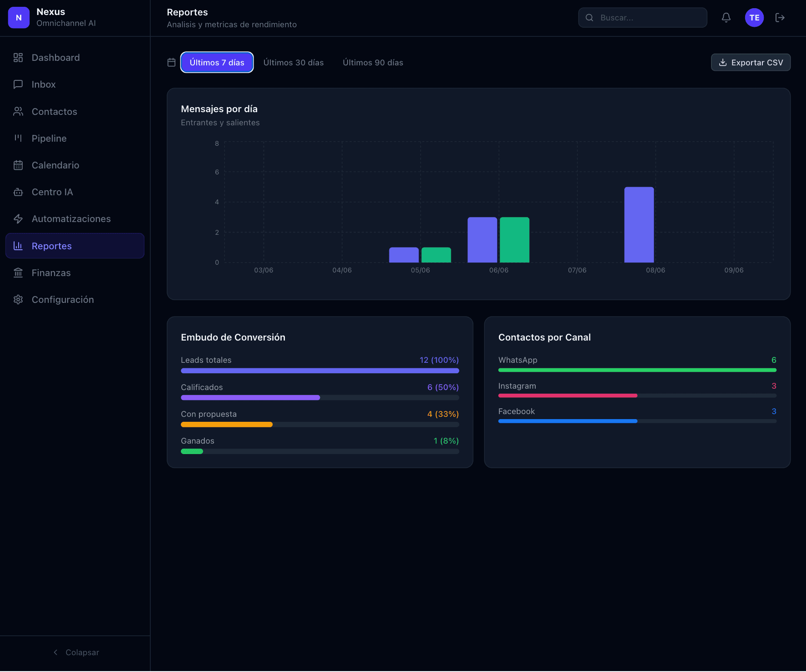The height and width of the screenshot is (672, 806).
Task: Go to Dashboard menu label
Action: point(56,58)
